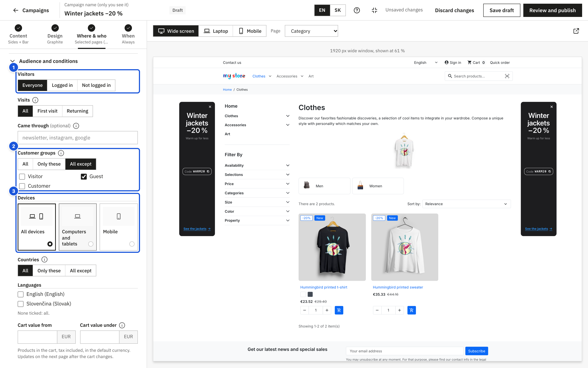Click the Visits info icon
Viewport: 588px width, 368px height.
point(35,100)
